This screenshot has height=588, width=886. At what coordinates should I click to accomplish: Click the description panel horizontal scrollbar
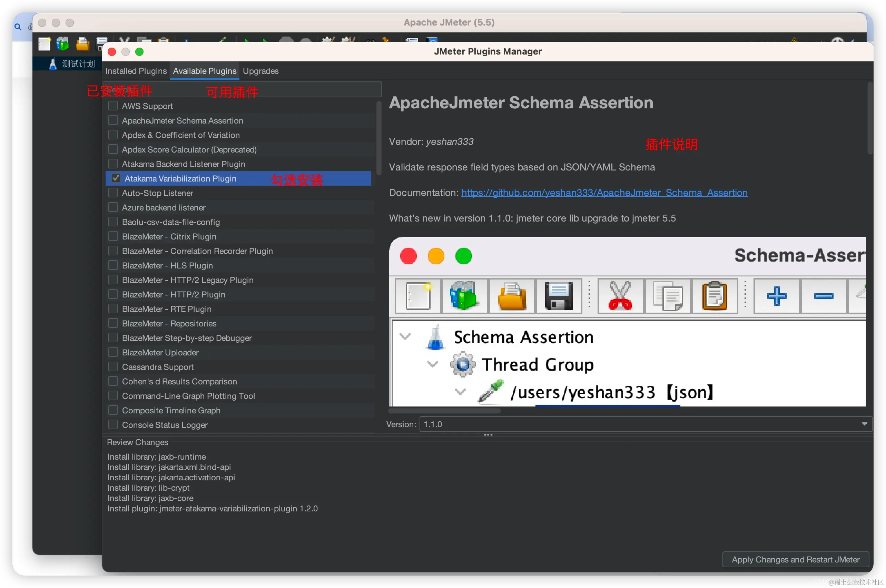click(444, 411)
